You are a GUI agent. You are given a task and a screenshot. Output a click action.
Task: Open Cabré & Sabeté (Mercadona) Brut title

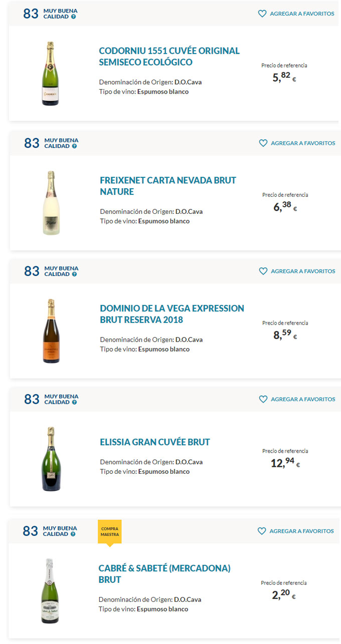coord(164,574)
